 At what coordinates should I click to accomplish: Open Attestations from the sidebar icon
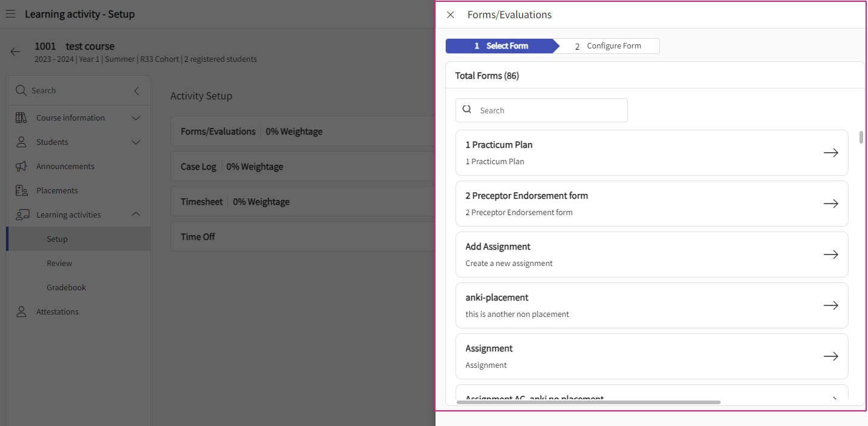point(21,311)
